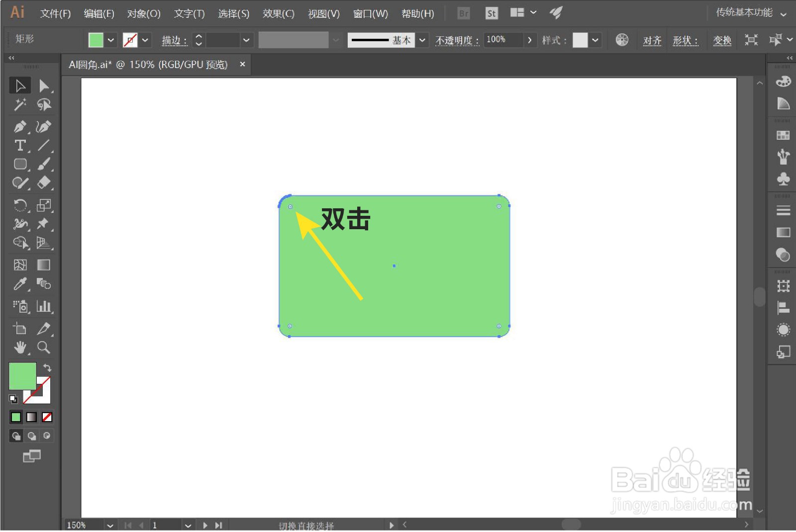Image resolution: width=796 pixels, height=532 pixels.
Task: Click the 不透明度 opacity label
Action: 457,40
